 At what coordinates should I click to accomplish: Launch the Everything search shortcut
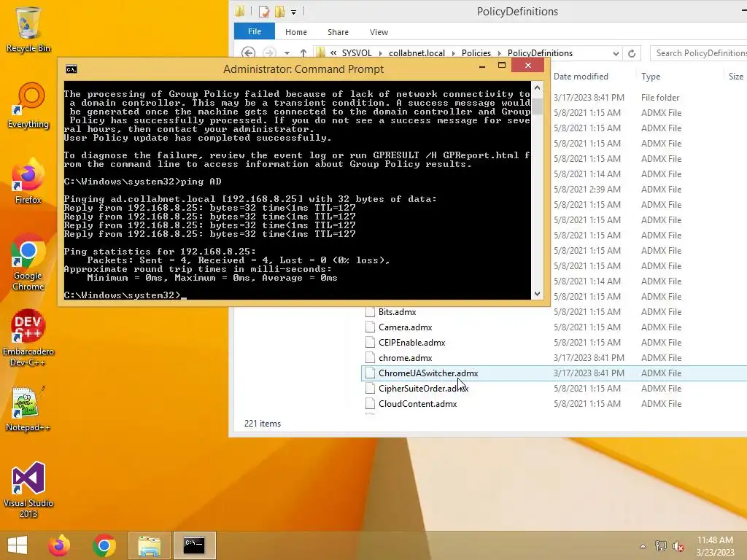click(x=28, y=106)
